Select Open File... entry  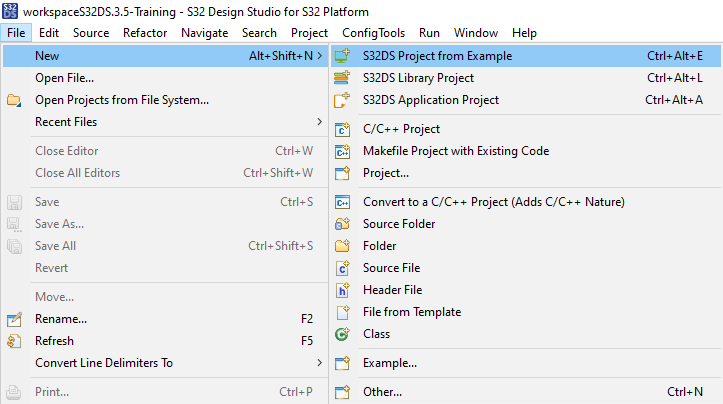pyautogui.click(x=65, y=78)
